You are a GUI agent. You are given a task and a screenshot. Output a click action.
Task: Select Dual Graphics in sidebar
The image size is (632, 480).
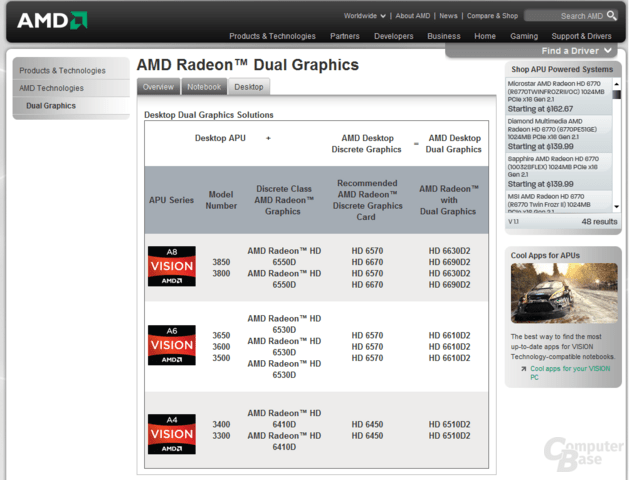pos(51,106)
